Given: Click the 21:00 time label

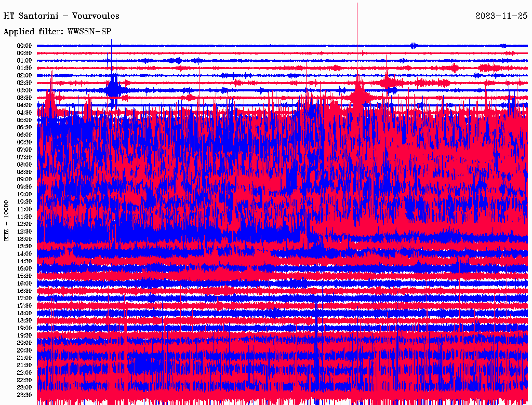Looking at the screenshot, I should [x=24, y=358].
